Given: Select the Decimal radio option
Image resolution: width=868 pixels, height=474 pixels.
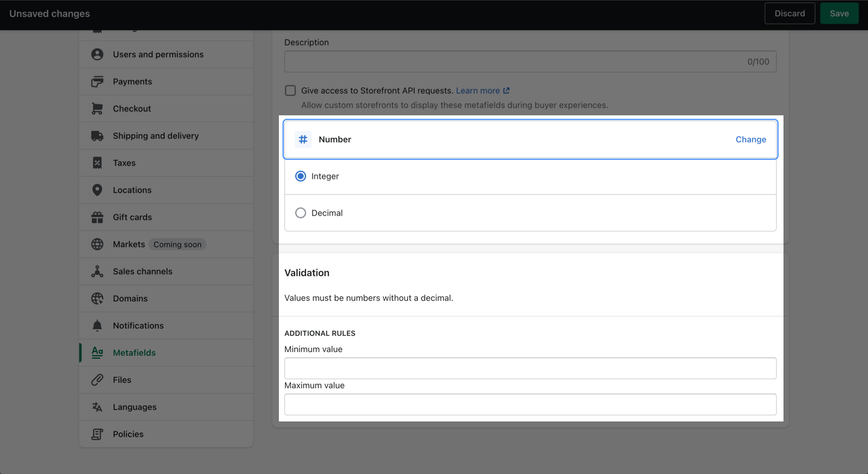Looking at the screenshot, I should [301, 213].
